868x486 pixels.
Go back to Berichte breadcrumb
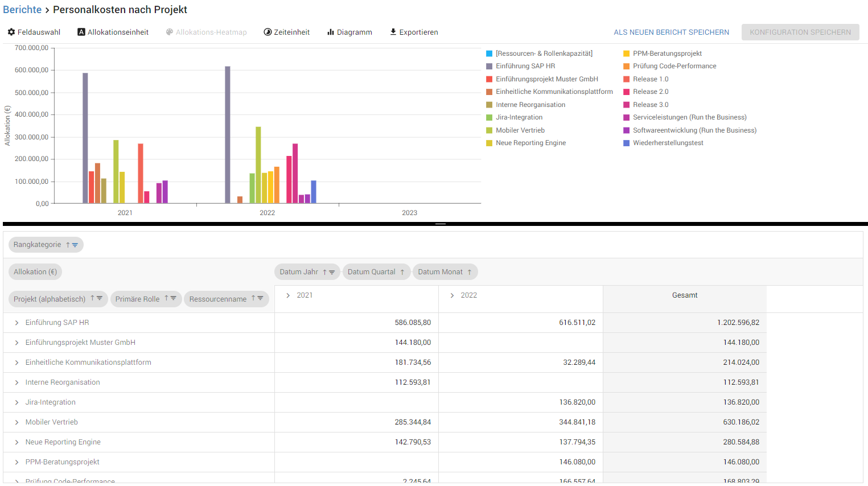[22, 10]
